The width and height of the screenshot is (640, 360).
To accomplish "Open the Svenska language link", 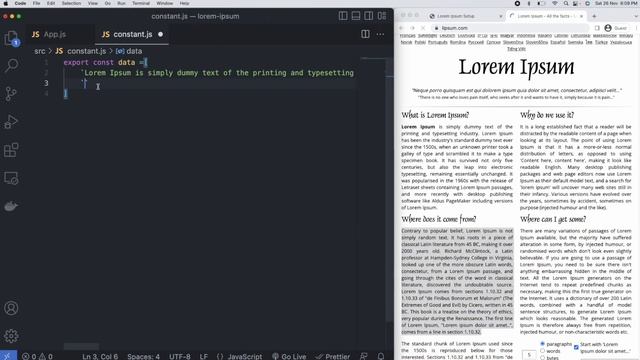I will coord(575,42).
